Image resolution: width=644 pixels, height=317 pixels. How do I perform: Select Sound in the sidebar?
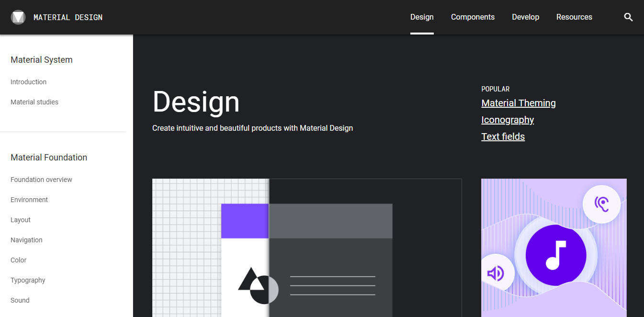click(x=20, y=300)
